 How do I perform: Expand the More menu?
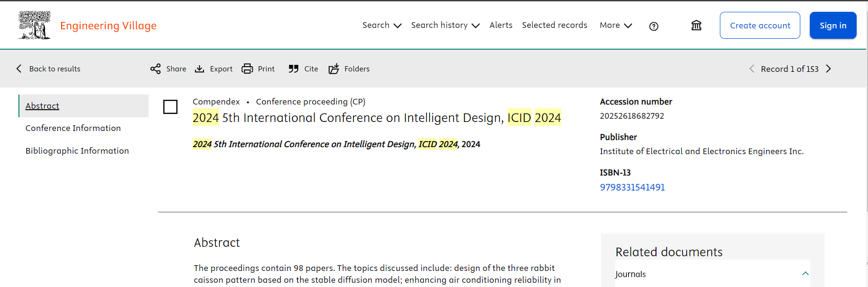tap(616, 25)
